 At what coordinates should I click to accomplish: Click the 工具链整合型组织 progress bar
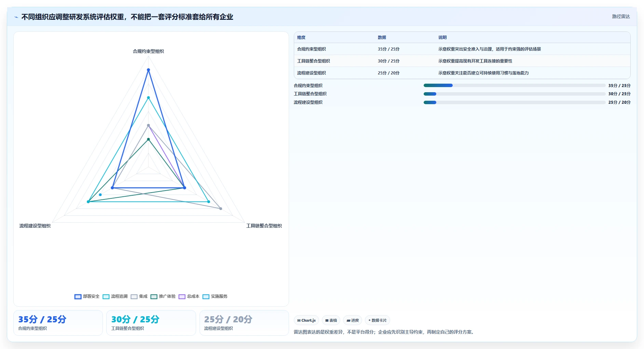tap(515, 94)
